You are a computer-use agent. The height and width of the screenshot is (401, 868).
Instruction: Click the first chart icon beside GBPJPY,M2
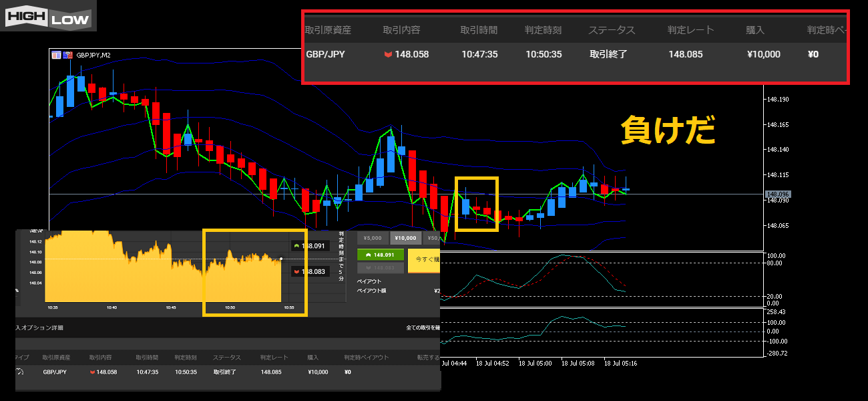tap(57, 55)
